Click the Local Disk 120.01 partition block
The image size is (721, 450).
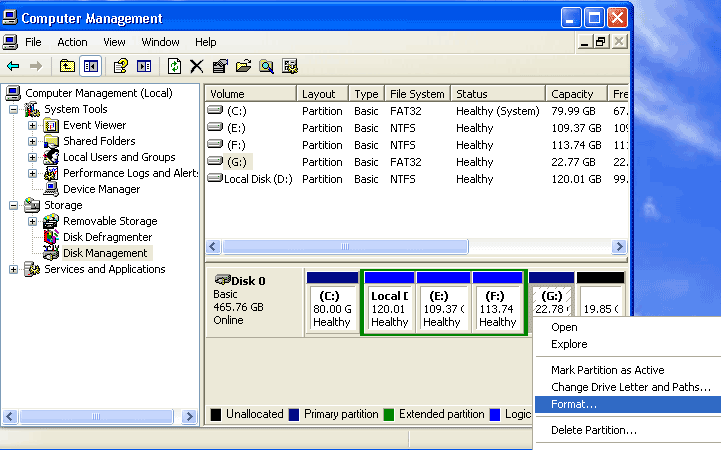point(389,302)
